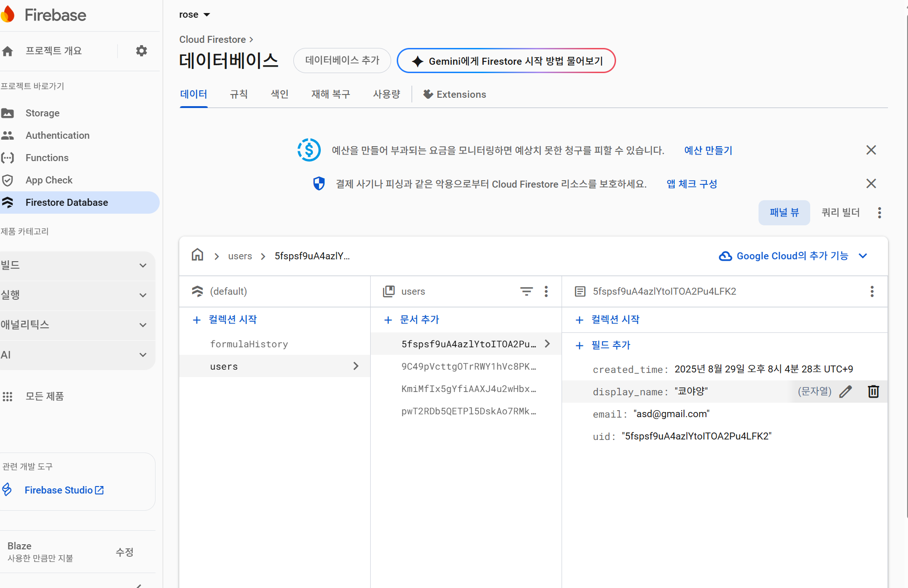Click arrow on selected document 5fspsf9uA4azl
Image resolution: width=908 pixels, height=588 pixels.
click(548, 344)
